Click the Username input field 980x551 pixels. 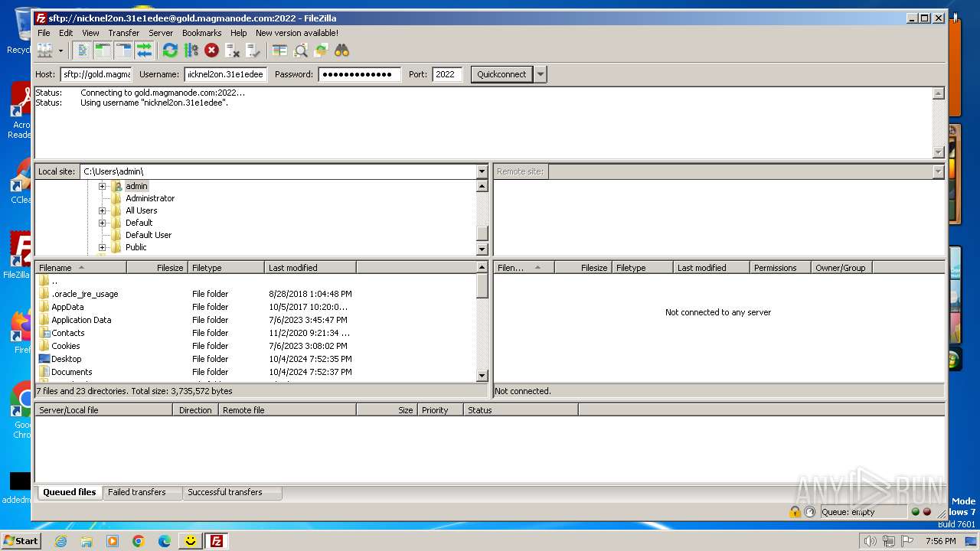click(225, 74)
